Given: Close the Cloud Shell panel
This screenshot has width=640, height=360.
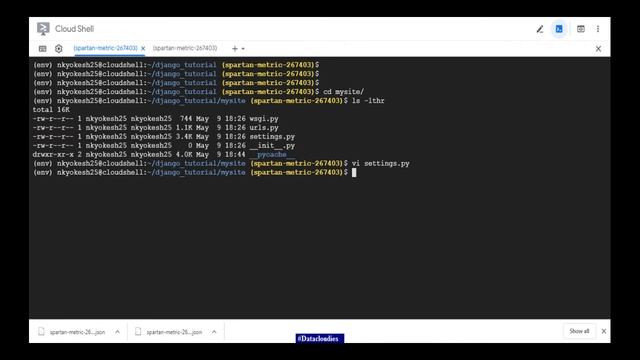Looking at the screenshot, I should 598,49.
